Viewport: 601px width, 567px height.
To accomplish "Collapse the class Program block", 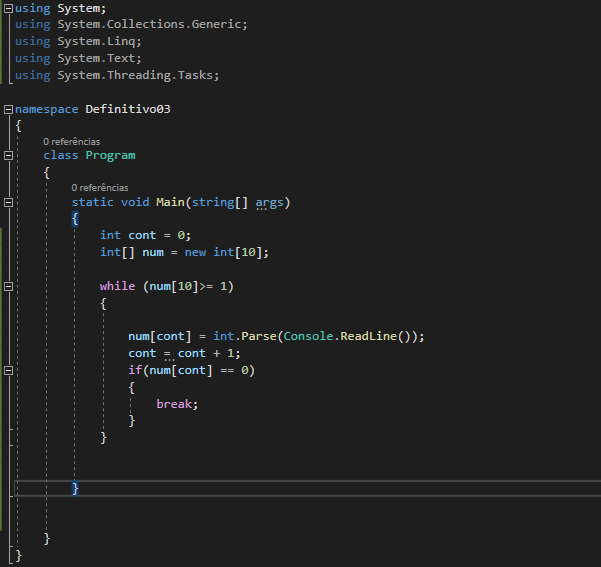I will [8, 155].
